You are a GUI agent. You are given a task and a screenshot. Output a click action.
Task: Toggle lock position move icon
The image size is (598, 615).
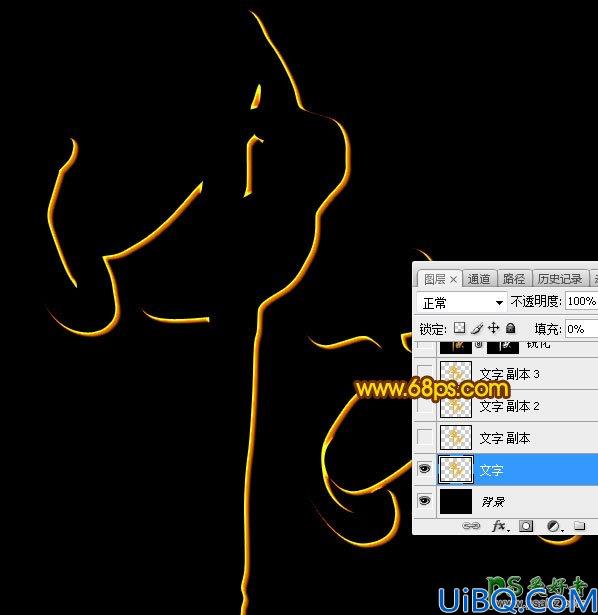tap(493, 328)
